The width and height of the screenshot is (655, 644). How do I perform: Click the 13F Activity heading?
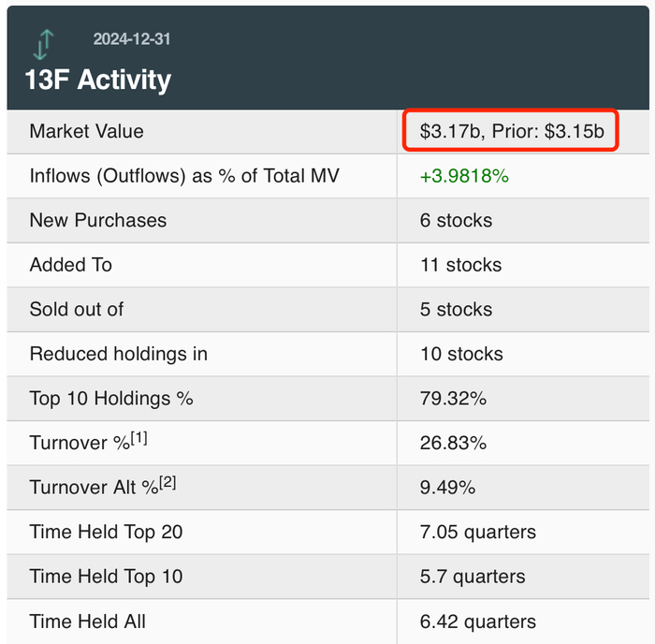tap(100, 80)
